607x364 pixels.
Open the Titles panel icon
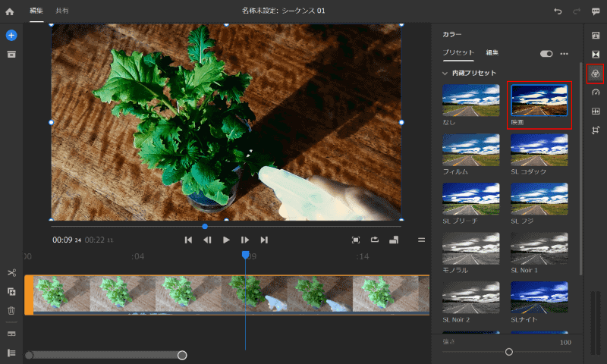click(x=596, y=36)
